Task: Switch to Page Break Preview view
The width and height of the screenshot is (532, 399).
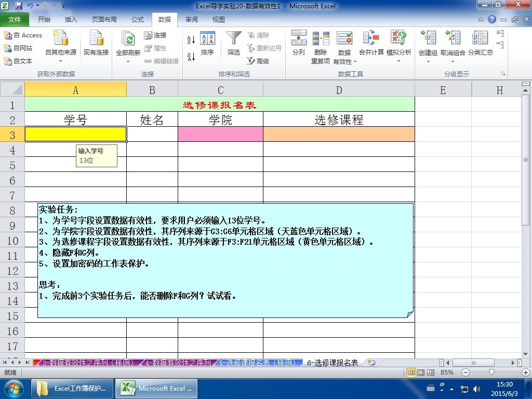Action: 431,373
